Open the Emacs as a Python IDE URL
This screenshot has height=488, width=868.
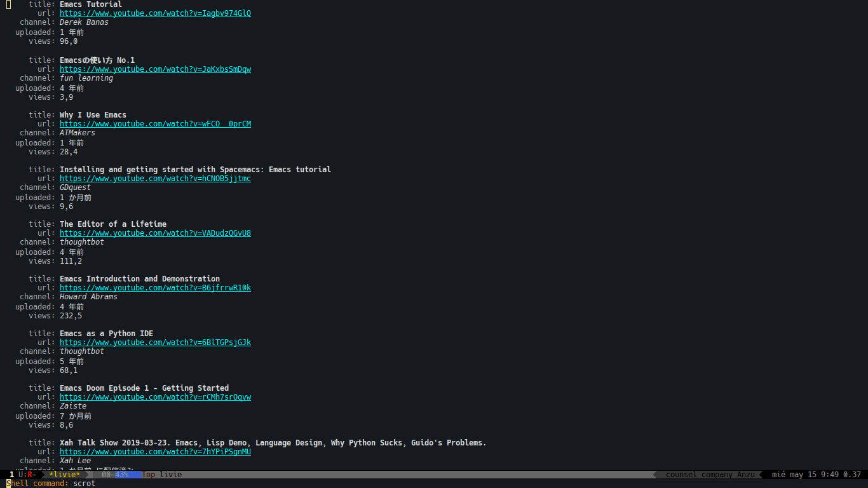pyautogui.click(x=155, y=342)
